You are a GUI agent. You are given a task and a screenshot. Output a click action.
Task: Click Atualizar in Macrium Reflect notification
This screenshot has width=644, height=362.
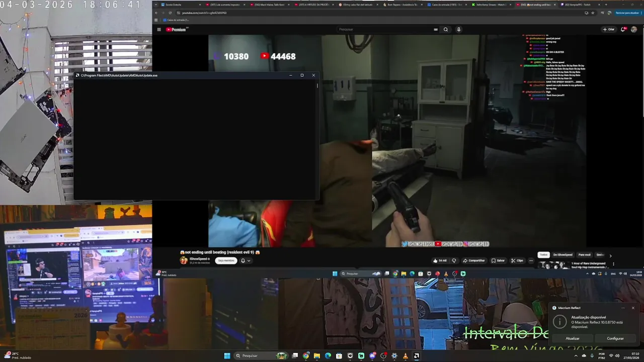[x=573, y=338]
